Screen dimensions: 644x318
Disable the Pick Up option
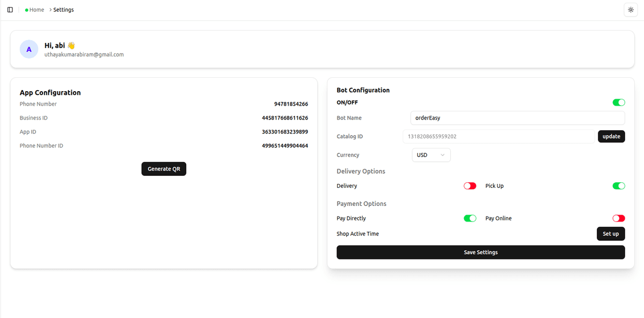point(618,186)
